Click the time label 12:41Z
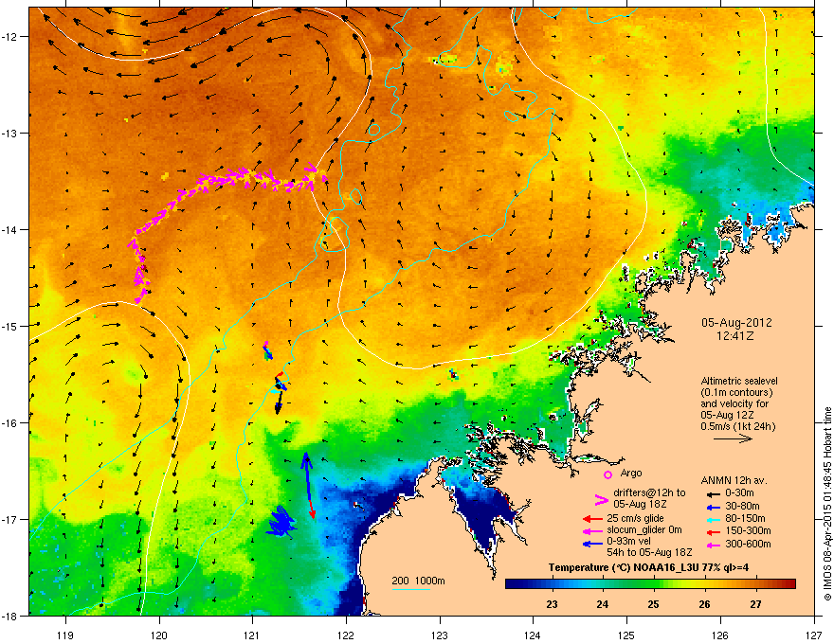Viewport: 834px width, 644px height. (735, 336)
